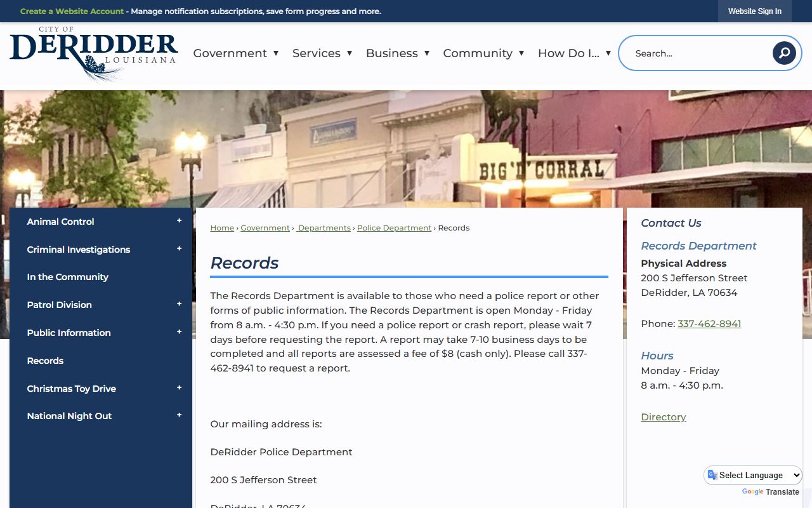Expand the Criminal Investigations submenu

[x=179, y=249]
